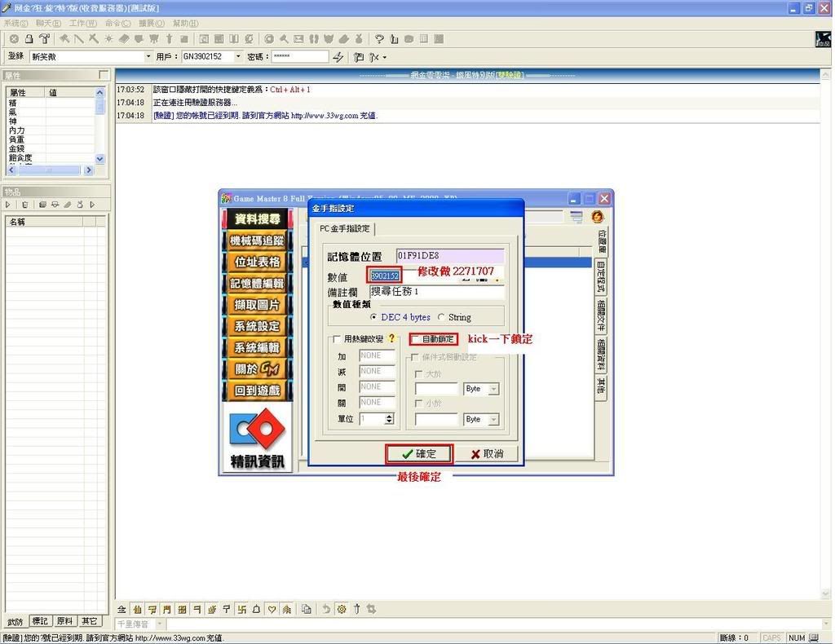Enable the 自動鎖定 auto-lock checkbox
This screenshot has height=644, width=835.
click(x=416, y=339)
